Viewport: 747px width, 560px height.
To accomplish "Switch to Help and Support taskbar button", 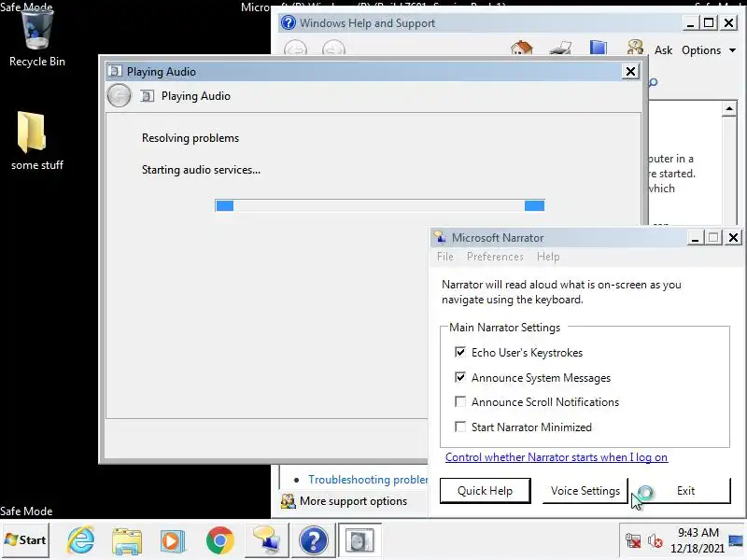I will point(314,540).
